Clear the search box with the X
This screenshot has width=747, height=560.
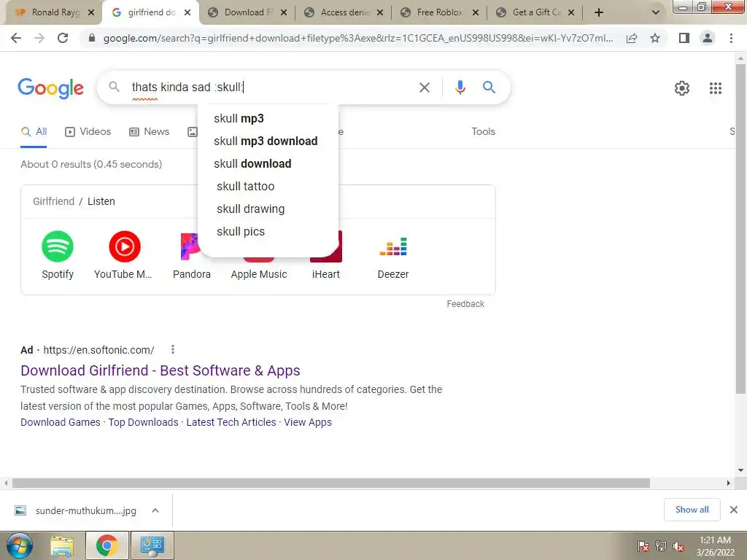click(425, 87)
